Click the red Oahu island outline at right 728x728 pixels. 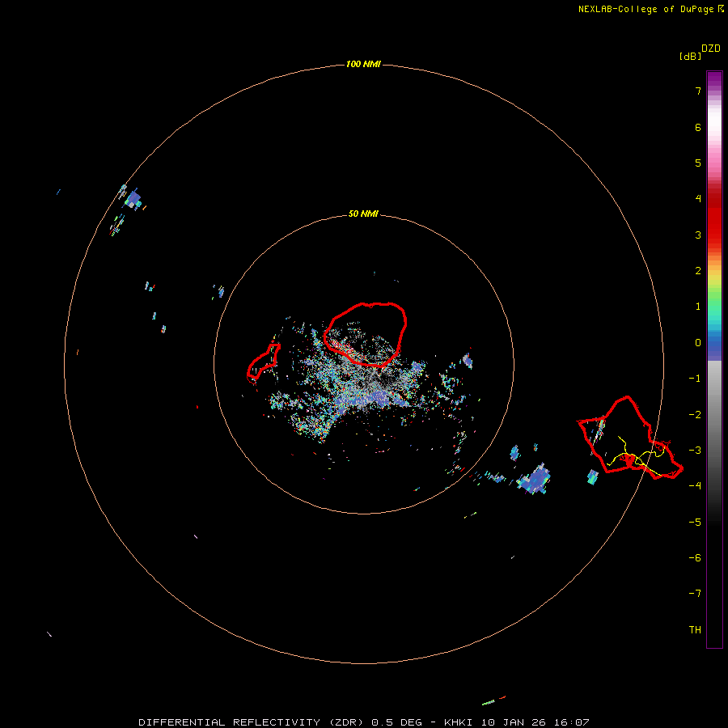[629, 438]
